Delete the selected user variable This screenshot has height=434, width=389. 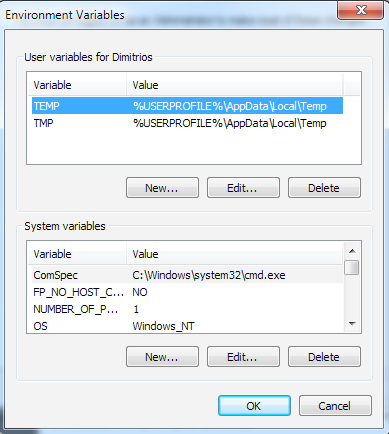coord(324,188)
